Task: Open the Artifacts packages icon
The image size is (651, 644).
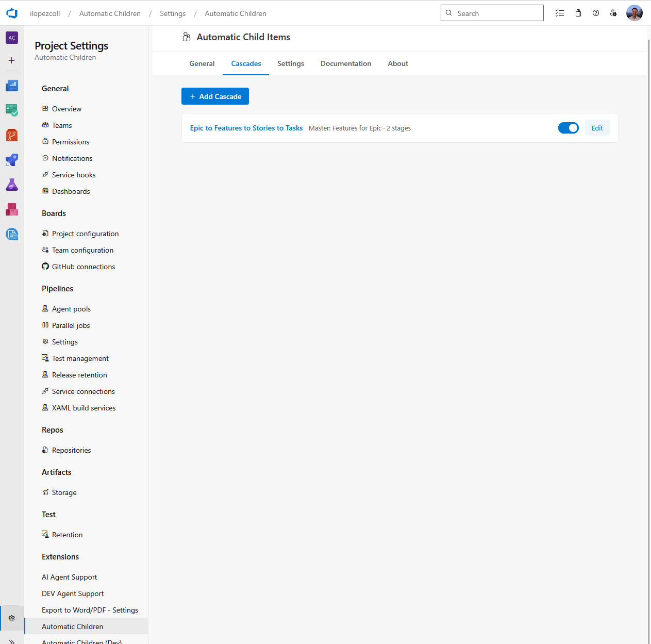Action: tap(11, 209)
